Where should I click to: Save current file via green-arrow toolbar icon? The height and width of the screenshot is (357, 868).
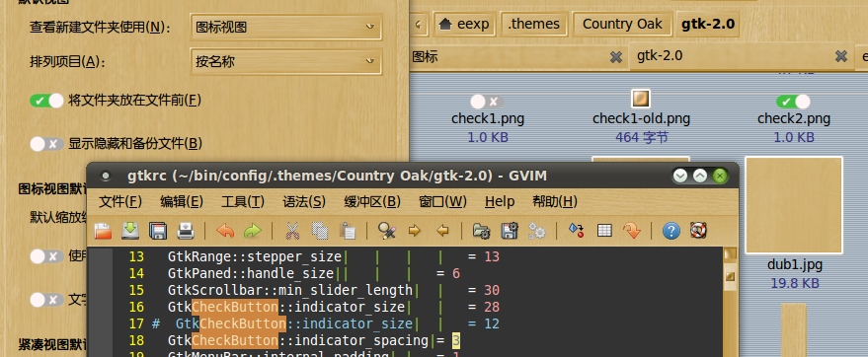(x=130, y=231)
